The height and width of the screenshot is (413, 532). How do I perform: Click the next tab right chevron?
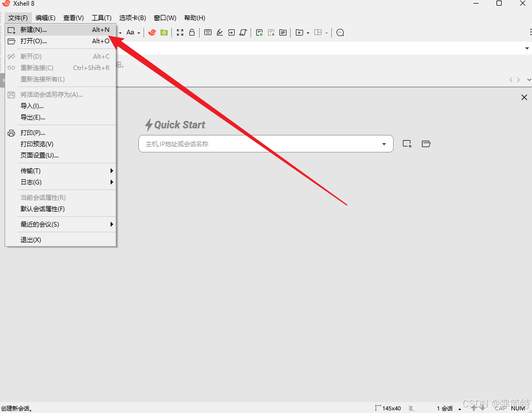click(x=519, y=80)
